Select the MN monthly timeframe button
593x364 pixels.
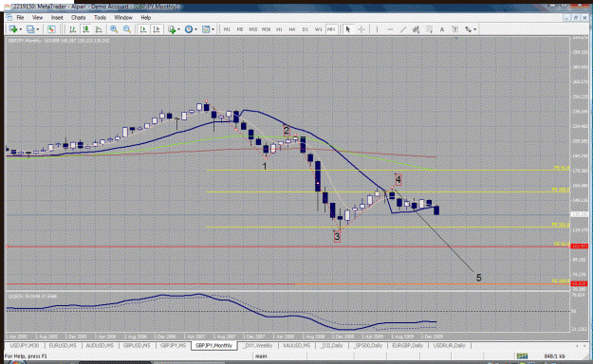(331, 29)
